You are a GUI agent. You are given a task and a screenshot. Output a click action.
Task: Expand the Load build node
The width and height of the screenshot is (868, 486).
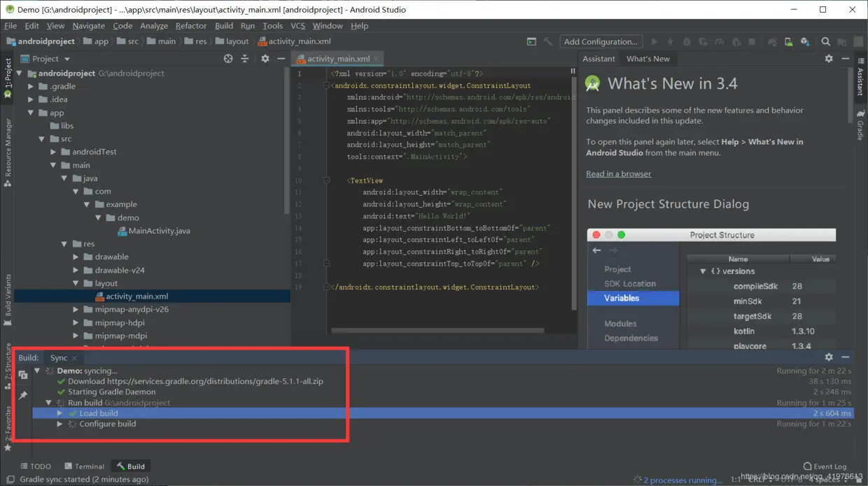[x=60, y=413]
